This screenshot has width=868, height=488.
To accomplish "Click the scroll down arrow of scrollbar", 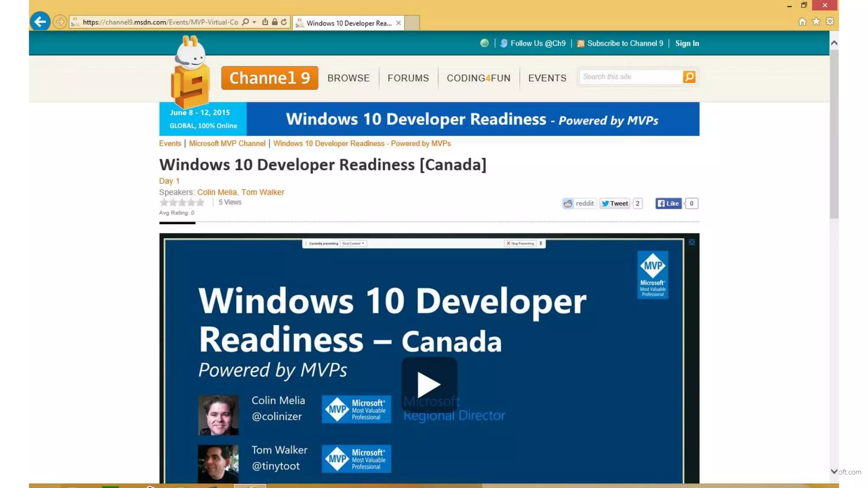I will pyautogui.click(x=834, y=471).
